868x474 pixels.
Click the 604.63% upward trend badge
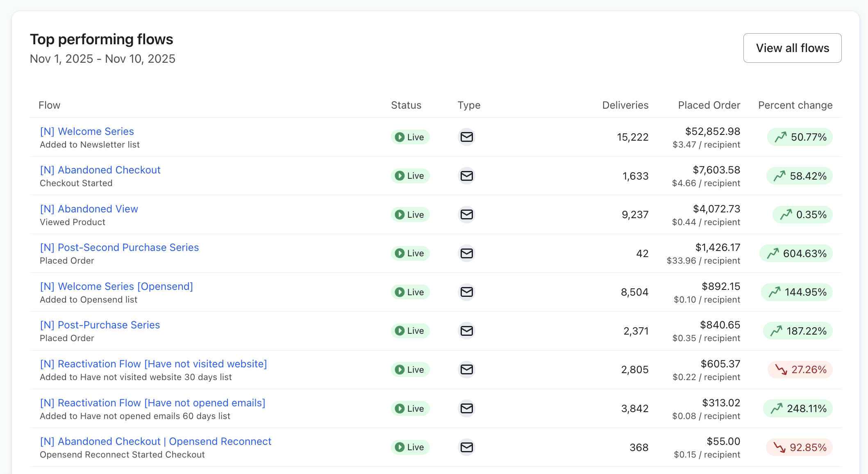tap(796, 253)
